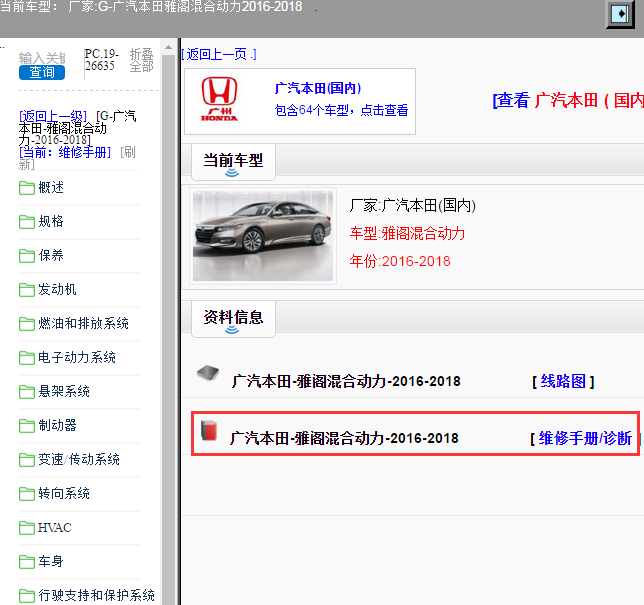Open the 线路图 link
Viewport: 644px width, 605px height.
[563, 382]
